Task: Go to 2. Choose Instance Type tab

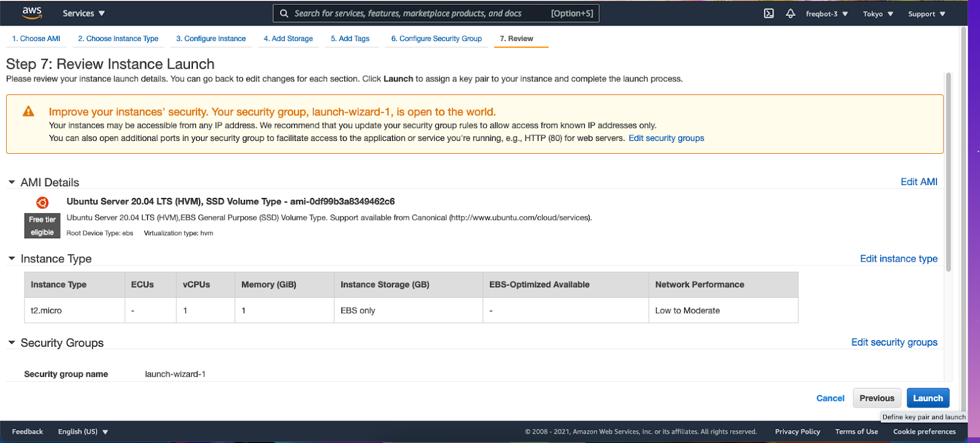Action: click(118, 39)
